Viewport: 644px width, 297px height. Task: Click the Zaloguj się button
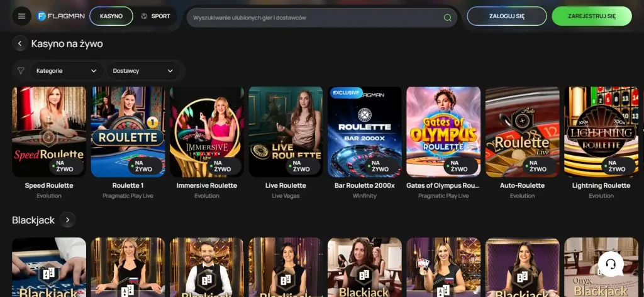pyautogui.click(x=507, y=16)
